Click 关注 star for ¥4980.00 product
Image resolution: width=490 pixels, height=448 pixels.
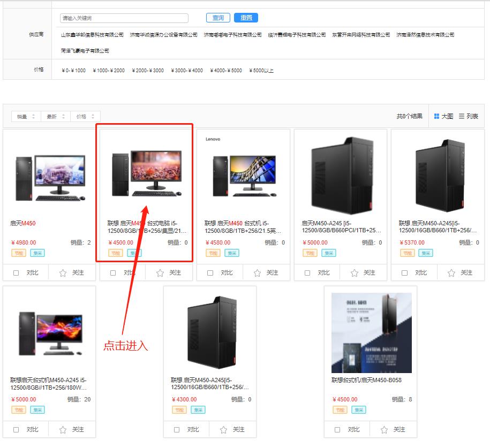(63, 273)
